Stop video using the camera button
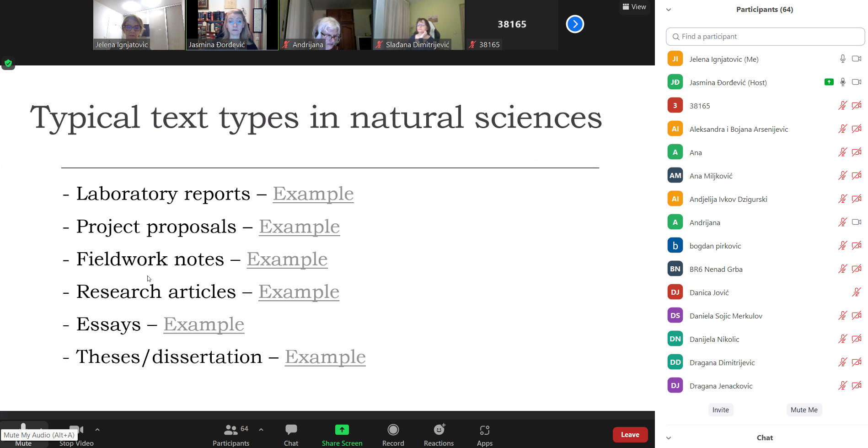Viewport: 868px width, 448px height. pos(76,430)
